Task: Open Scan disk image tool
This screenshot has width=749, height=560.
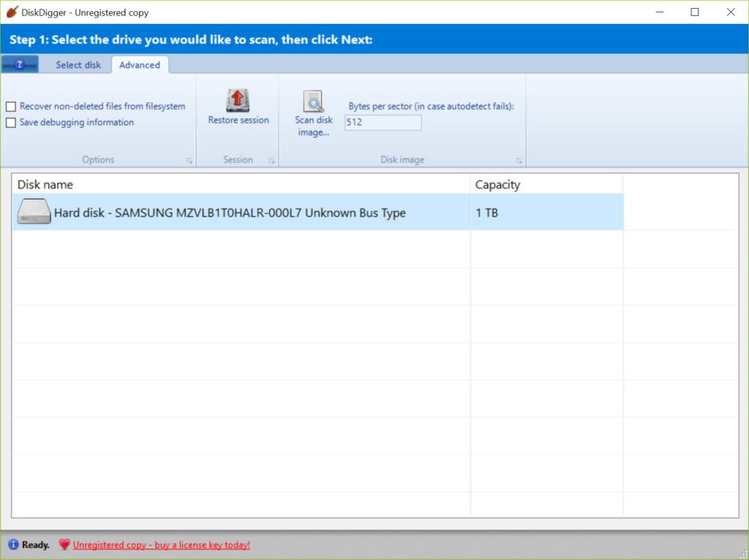Action: point(313,113)
